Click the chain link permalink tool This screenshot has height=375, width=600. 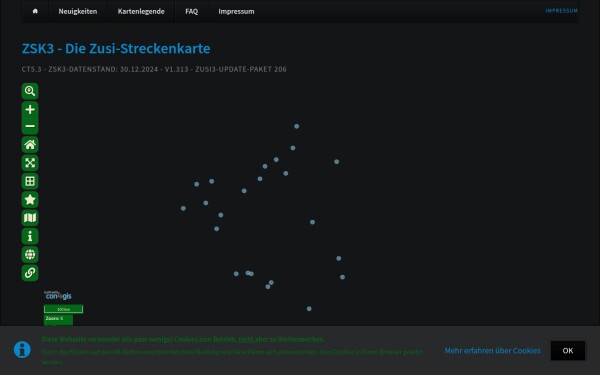pos(30,273)
